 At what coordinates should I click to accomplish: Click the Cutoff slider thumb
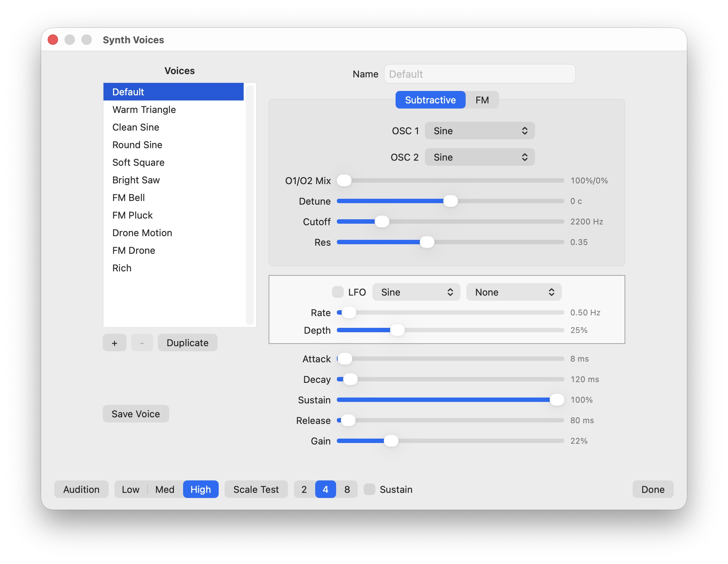click(x=382, y=221)
